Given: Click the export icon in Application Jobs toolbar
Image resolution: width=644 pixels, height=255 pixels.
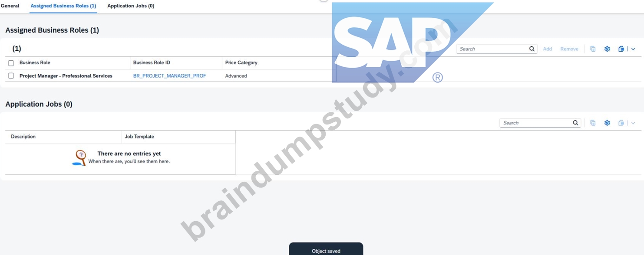Looking at the screenshot, I should click(x=621, y=123).
